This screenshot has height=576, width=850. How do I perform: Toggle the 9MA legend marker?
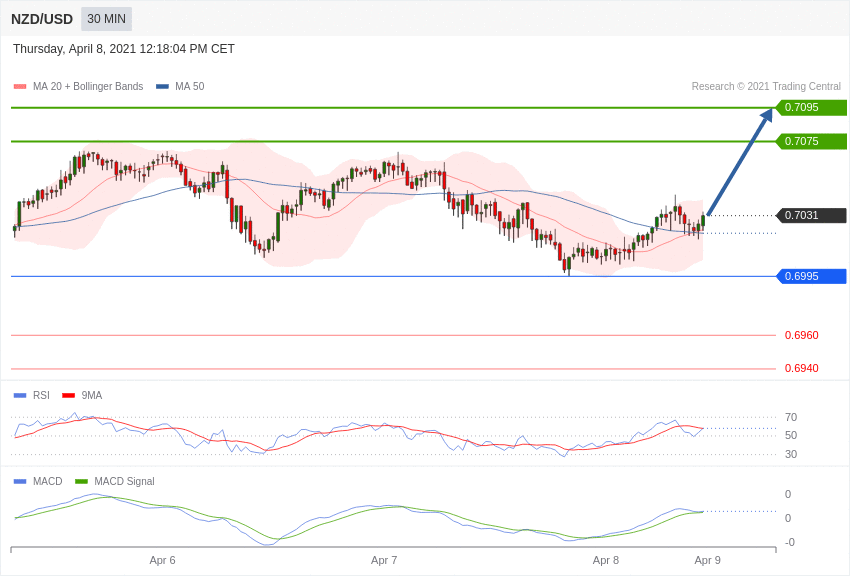click(68, 396)
